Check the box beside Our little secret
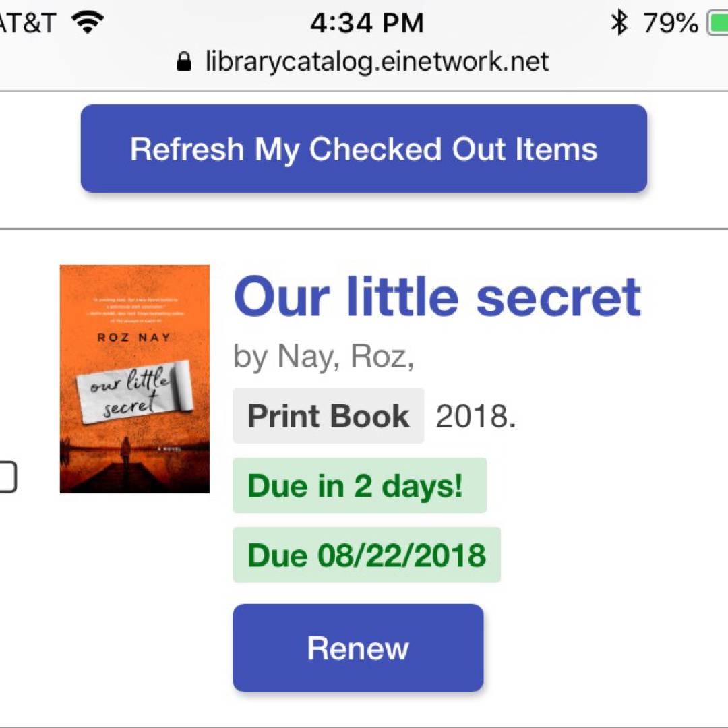This screenshot has width=728, height=728. point(7,477)
